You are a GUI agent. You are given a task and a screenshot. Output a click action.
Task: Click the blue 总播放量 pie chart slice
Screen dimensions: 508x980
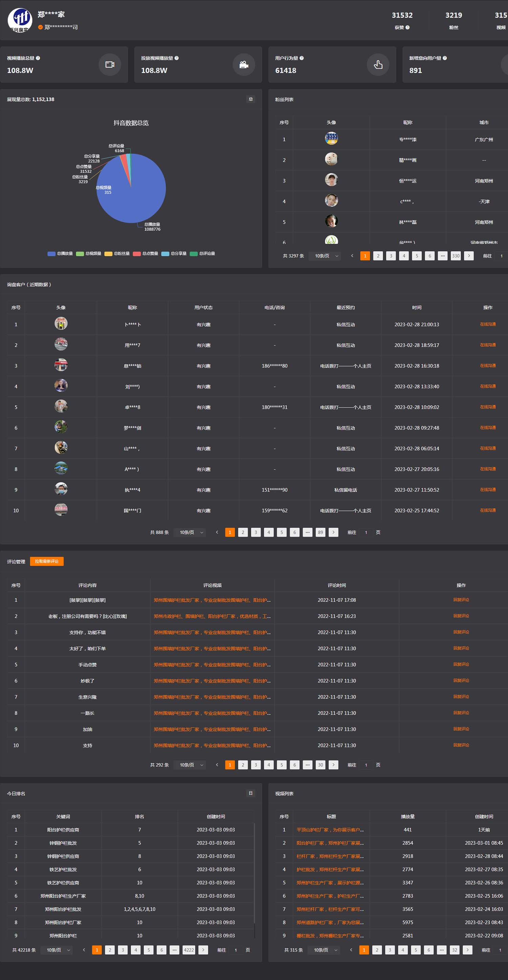click(x=141, y=194)
